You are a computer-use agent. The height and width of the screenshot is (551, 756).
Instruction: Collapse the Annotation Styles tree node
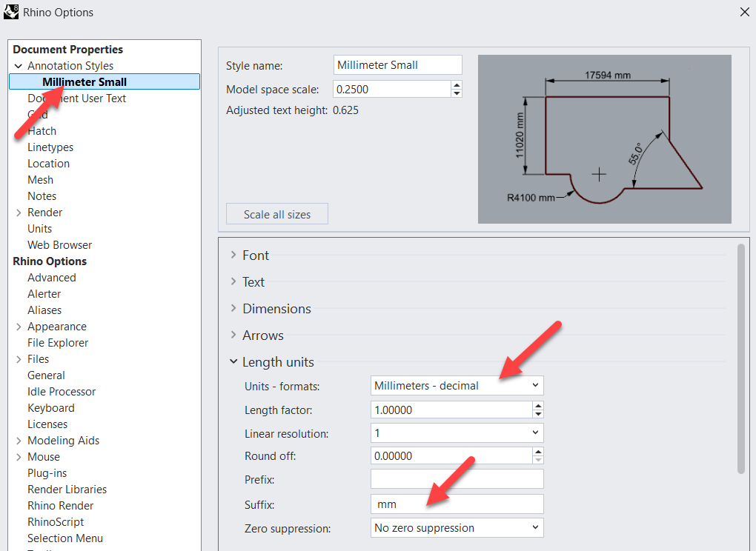point(19,66)
